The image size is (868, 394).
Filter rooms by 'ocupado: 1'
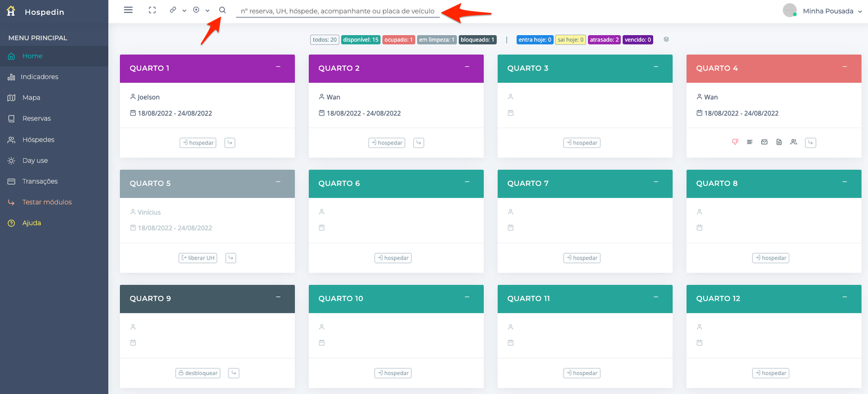(x=399, y=40)
